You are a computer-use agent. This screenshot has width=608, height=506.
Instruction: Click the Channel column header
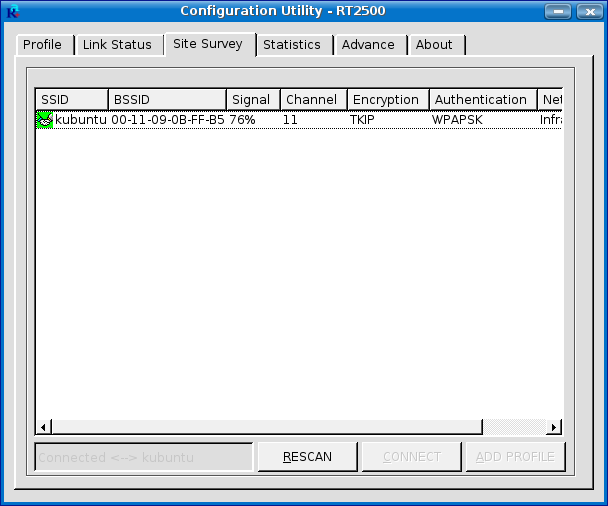pos(313,100)
